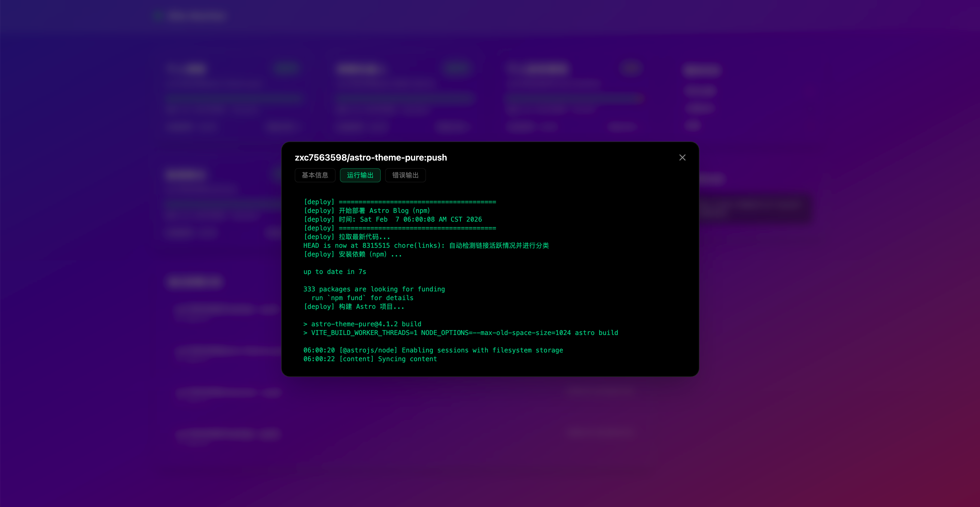Click the 安装依赖 (npm) log line
The width and height of the screenshot is (980, 507).
(352, 254)
